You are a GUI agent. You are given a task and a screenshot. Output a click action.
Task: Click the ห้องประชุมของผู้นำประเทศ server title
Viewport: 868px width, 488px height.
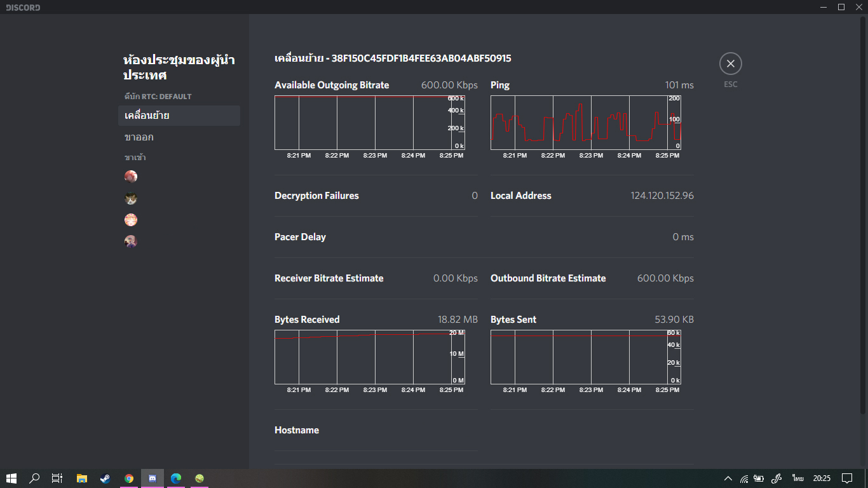(x=179, y=67)
